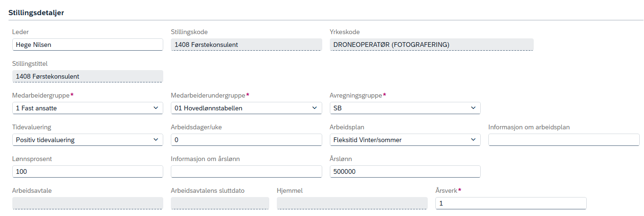Click the Årsverk input field

tap(511, 203)
